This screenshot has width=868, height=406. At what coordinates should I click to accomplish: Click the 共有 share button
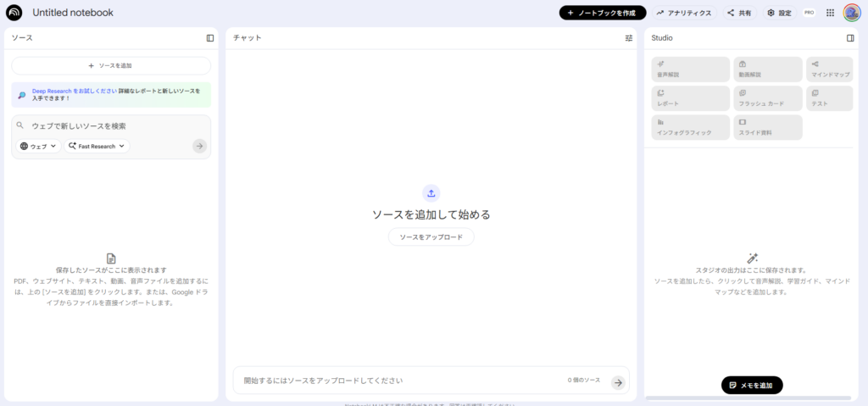click(739, 13)
